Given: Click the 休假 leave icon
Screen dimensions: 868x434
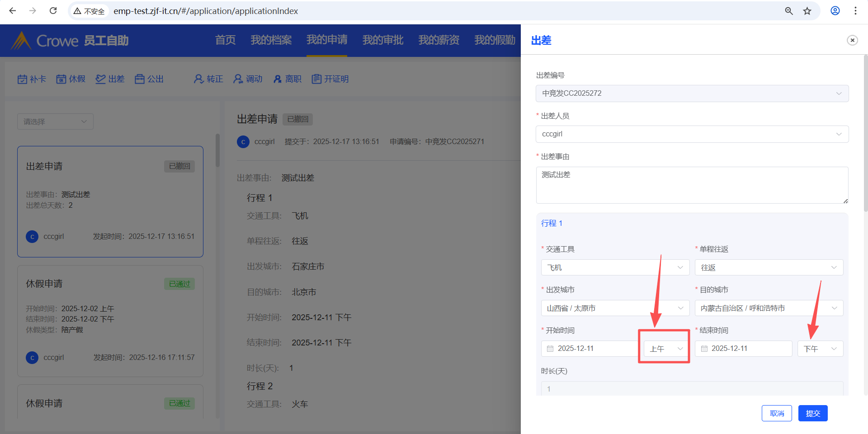Looking at the screenshot, I should pyautogui.click(x=61, y=79).
